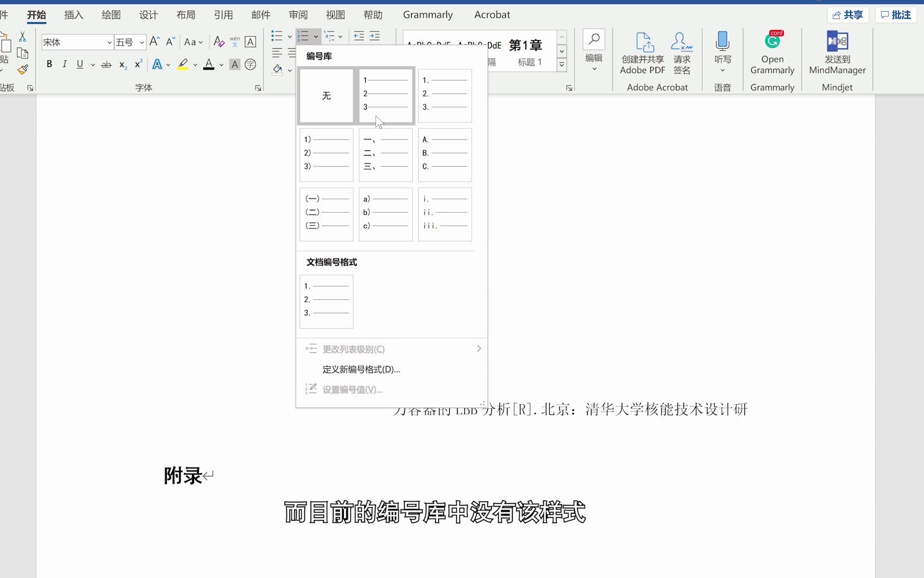Screen dimensions: 924x578
Task: Open the Acrobat tab
Action: tap(492, 15)
